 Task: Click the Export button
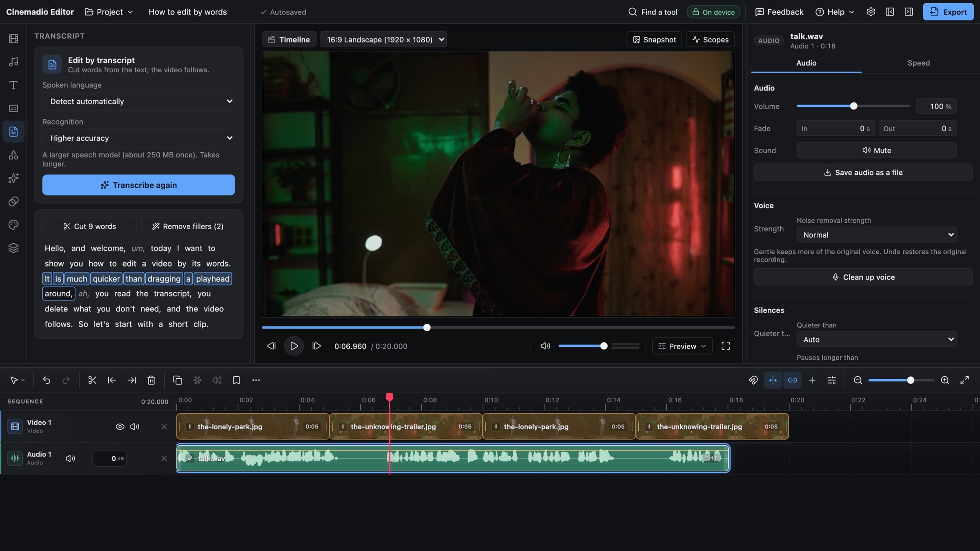pos(948,12)
